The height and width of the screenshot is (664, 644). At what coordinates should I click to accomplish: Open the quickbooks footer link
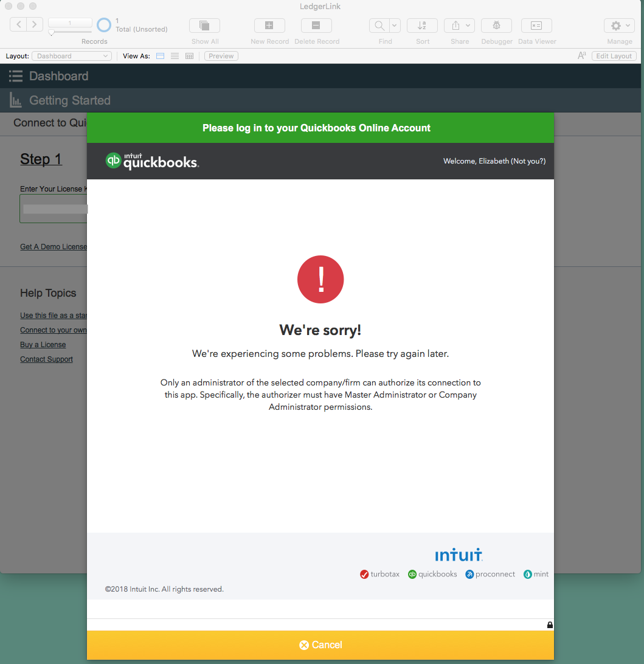[432, 574]
